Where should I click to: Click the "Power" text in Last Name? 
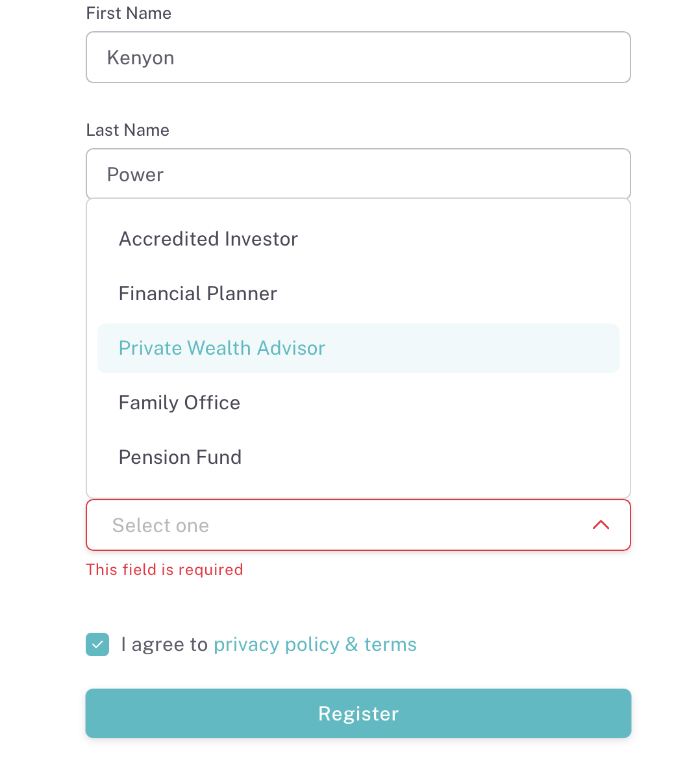click(x=135, y=175)
